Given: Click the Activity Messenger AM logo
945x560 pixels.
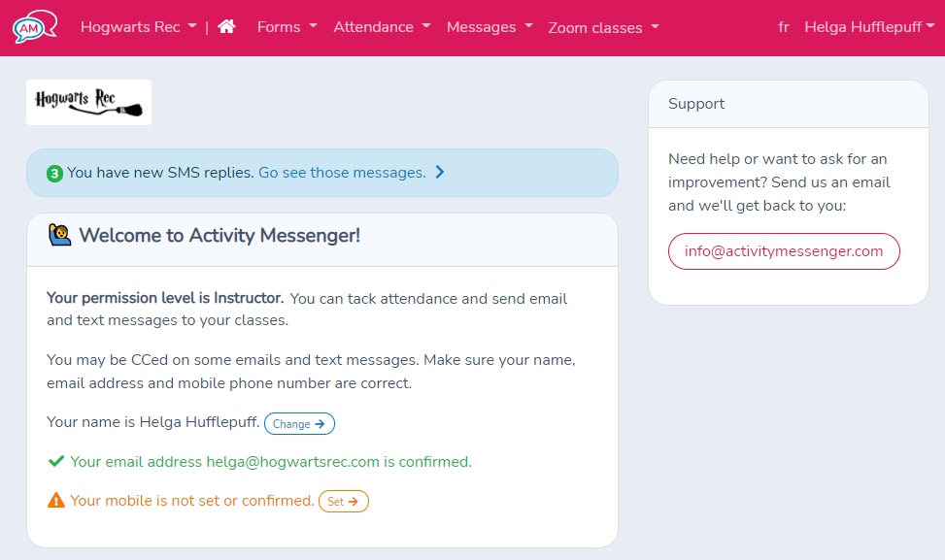Looking at the screenshot, I should 34,27.
